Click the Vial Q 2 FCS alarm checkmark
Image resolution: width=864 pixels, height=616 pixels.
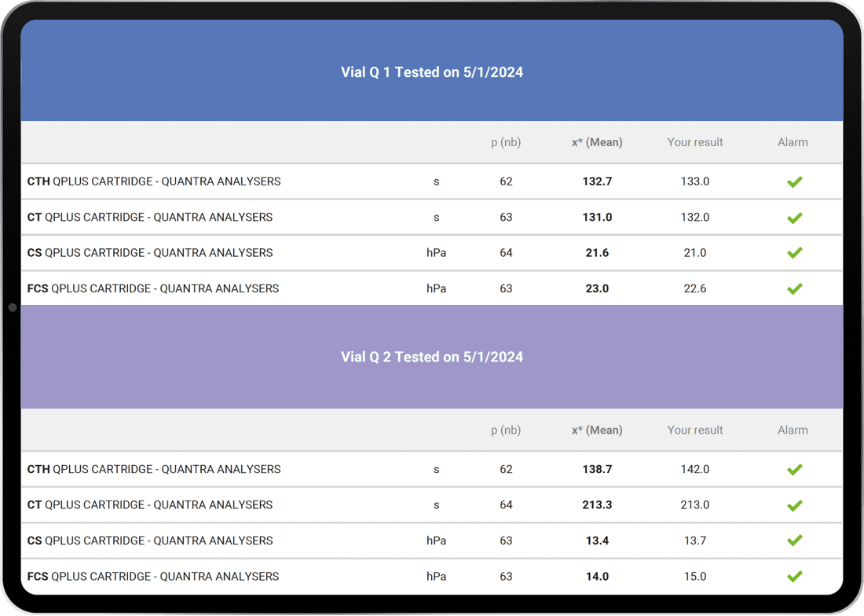tap(794, 577)
